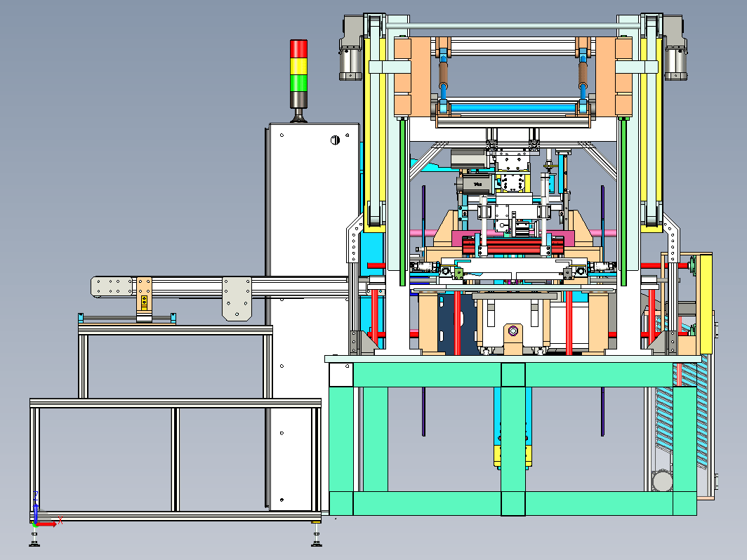Pick the gray bracket plate hanging from the arm
The height and width of the screenshot is (560, 747).
point(237,299)
